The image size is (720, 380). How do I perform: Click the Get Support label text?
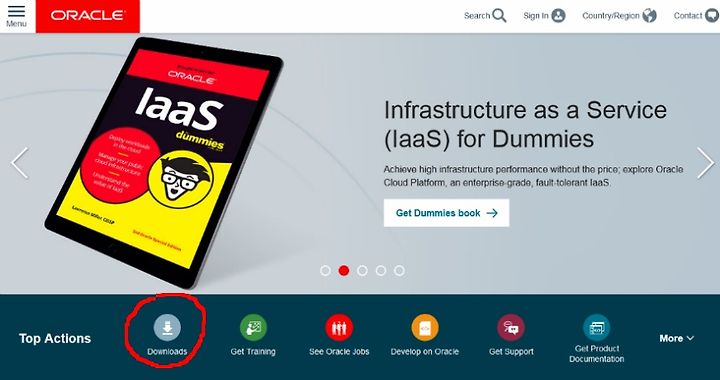coord(511,352)
